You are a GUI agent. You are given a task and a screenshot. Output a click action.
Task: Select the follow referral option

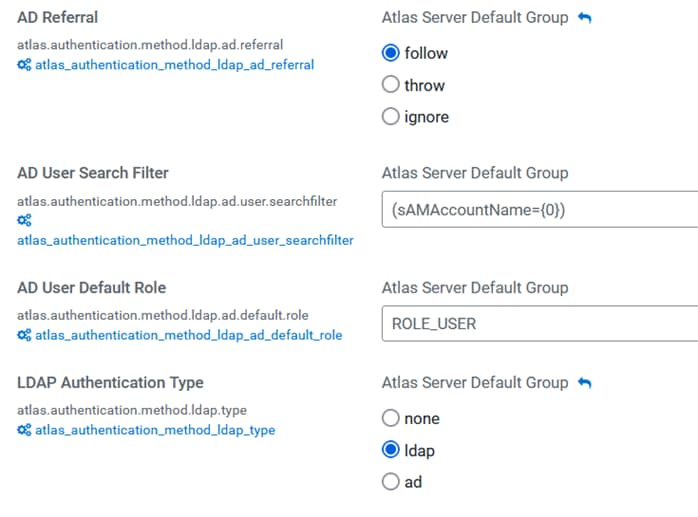pos(390,53)
